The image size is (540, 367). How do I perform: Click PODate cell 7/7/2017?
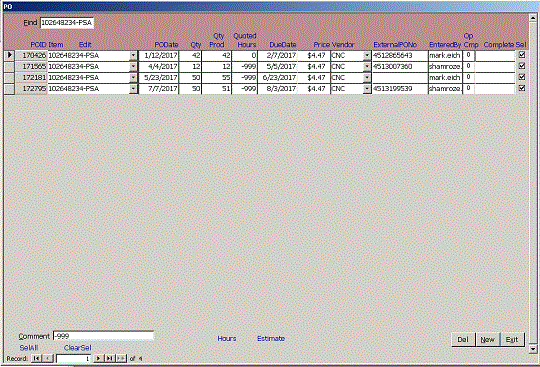tap(159, 88)
